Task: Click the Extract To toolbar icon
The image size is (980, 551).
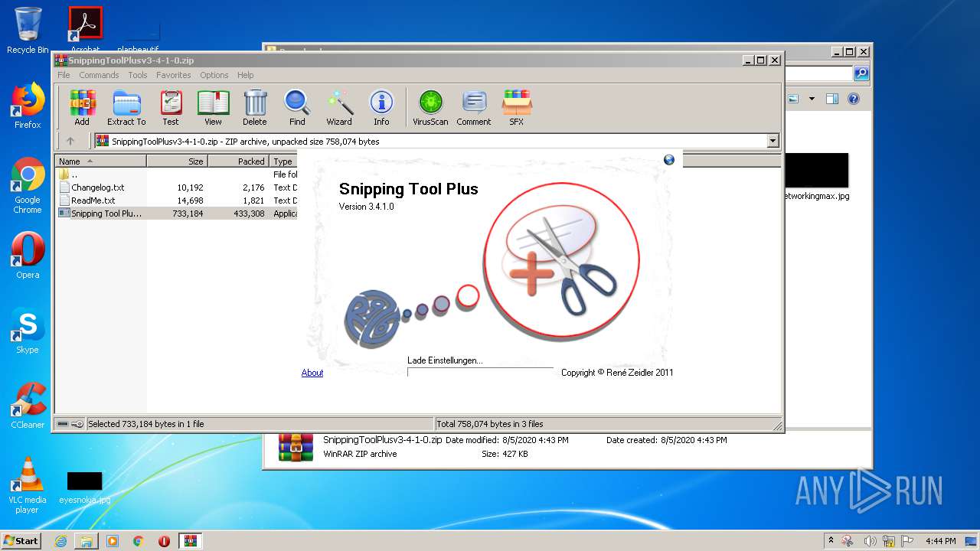Action: click(126, 107)
